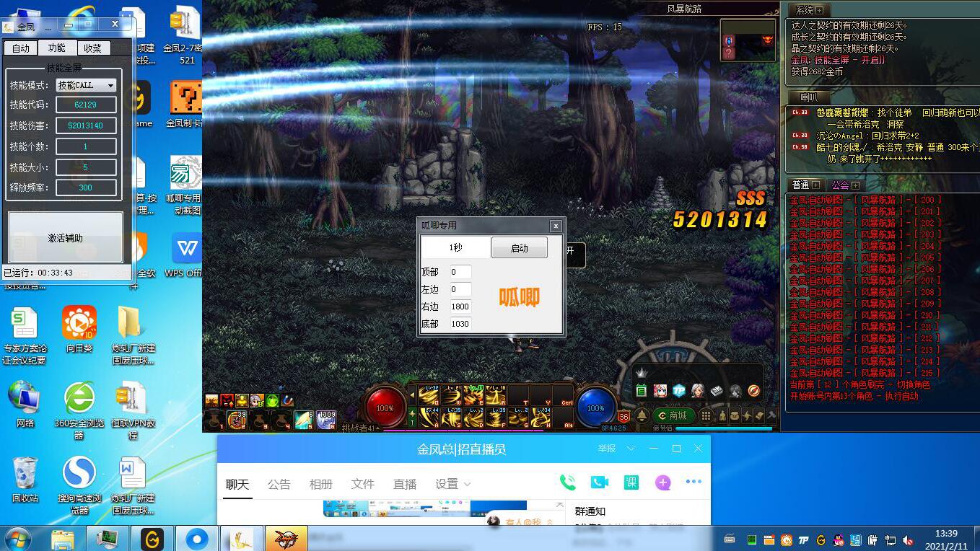Click the silver crown icon above event icons

642,373
